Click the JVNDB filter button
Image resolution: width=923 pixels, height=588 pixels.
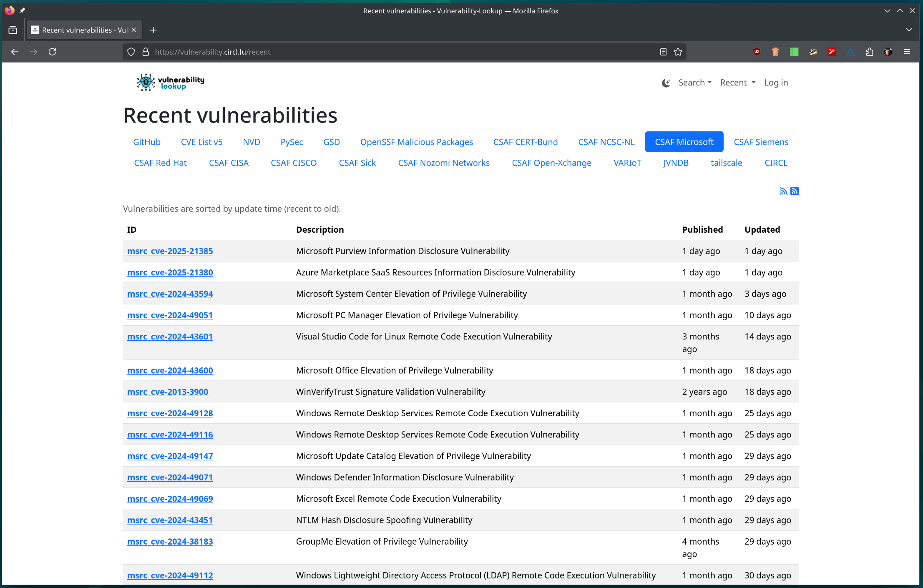coord(675,162)
